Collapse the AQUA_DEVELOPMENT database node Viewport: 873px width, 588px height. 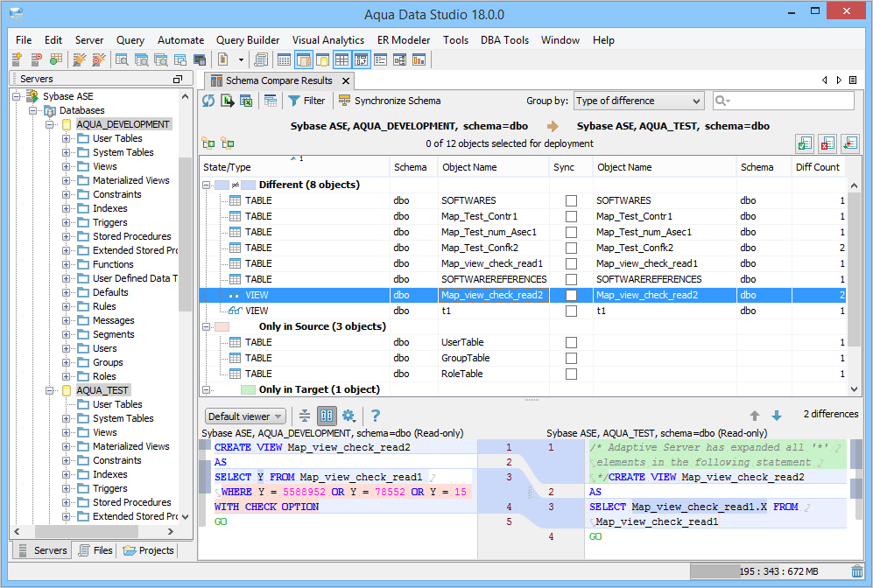coord(49,124)
